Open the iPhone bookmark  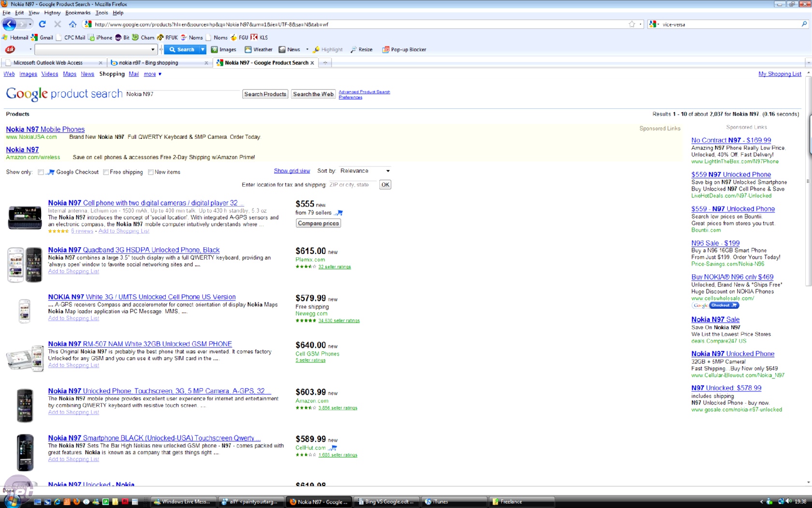[100, 37]
